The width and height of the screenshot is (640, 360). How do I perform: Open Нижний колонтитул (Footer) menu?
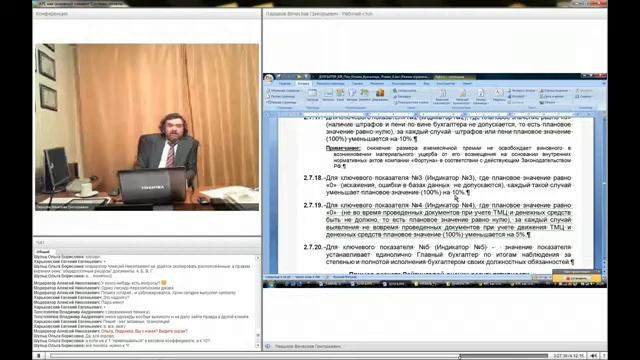[462, 97]
